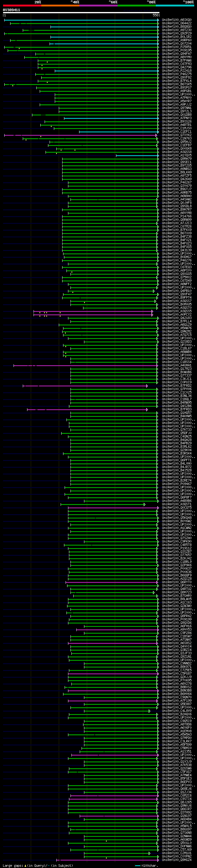
Task: Select the UniRef100_C0YPN2 hit label
Action: click(176, 857)
